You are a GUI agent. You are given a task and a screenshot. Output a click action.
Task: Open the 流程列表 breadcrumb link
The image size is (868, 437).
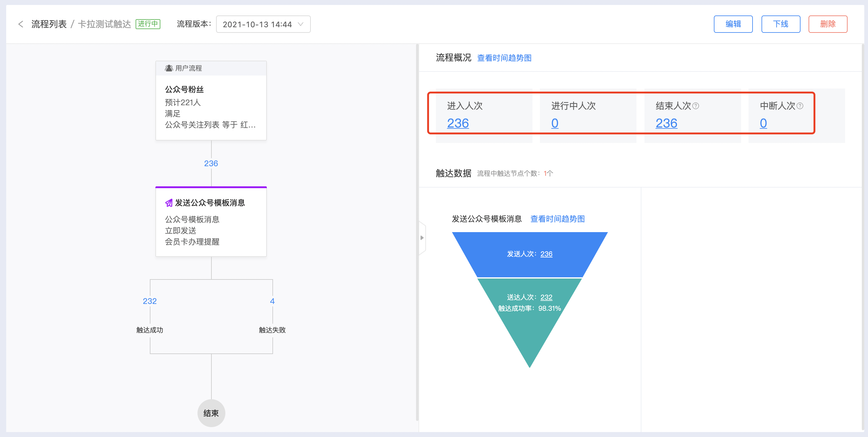pos(49,24)
